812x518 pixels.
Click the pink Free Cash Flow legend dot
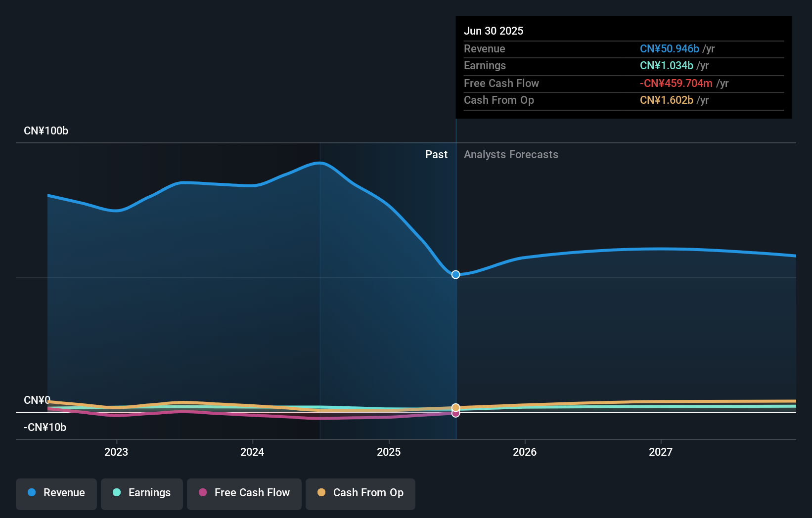pos(203,492)
